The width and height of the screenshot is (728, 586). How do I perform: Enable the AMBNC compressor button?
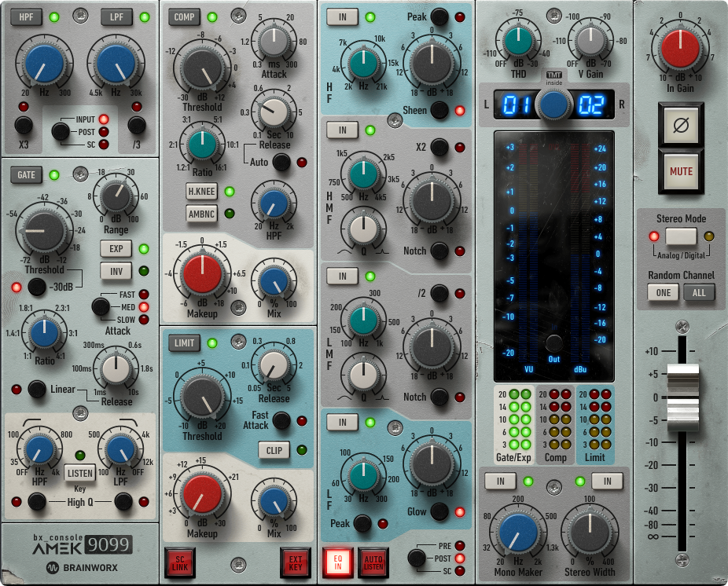tap(201, 214)
